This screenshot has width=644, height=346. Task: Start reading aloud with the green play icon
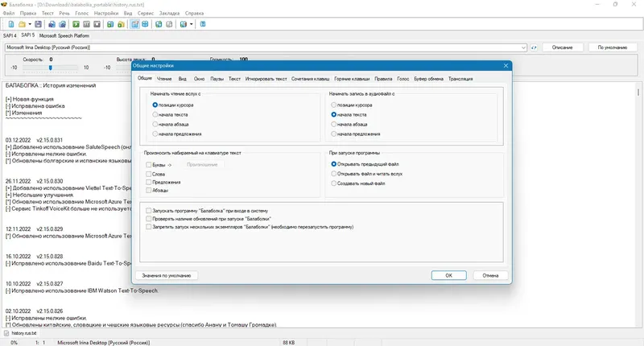(76, 24)
